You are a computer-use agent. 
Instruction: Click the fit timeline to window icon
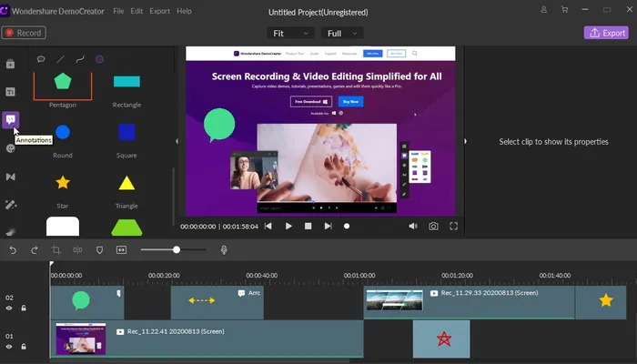121,250
